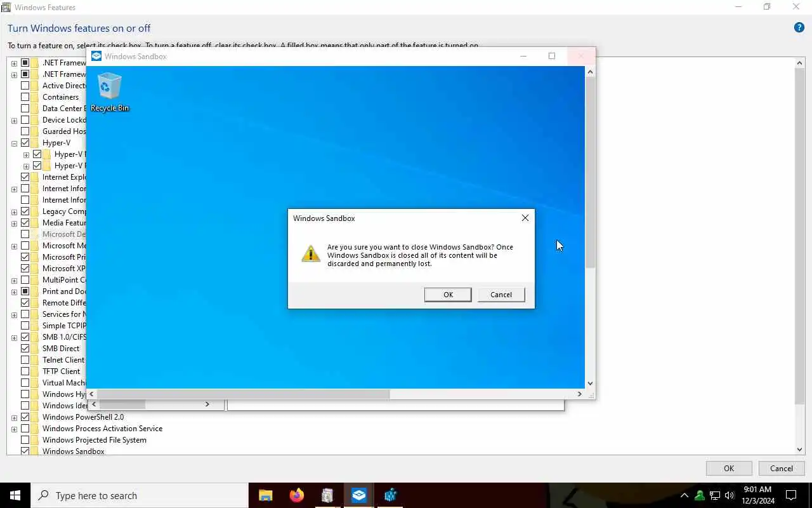
Task: Open File Explorer from the taskbar
Action: (265, 495)
